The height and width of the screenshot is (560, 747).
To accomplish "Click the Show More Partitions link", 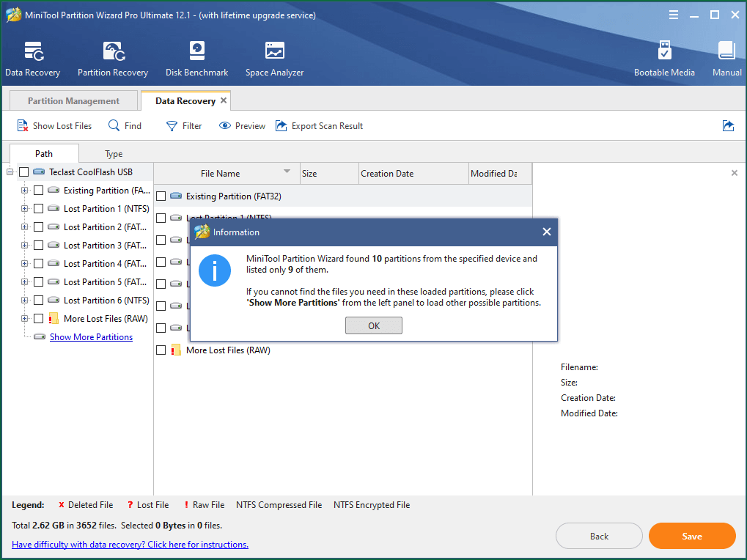I will [91, 336].
